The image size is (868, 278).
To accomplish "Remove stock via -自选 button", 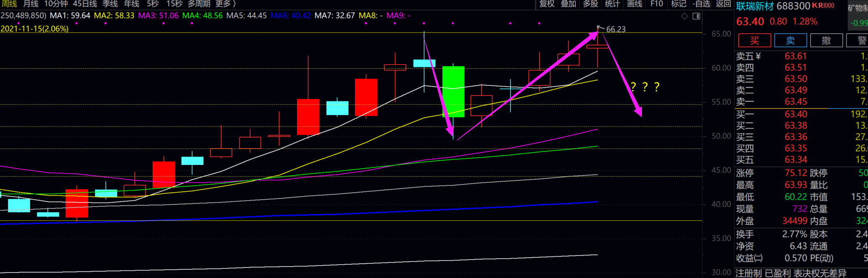I will click(x=701, y=4).
